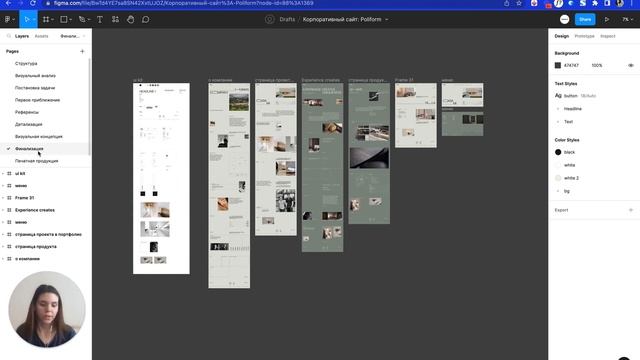The image size is (640, 360).
Task: Click the blue Share button
Action: point(585,19)
